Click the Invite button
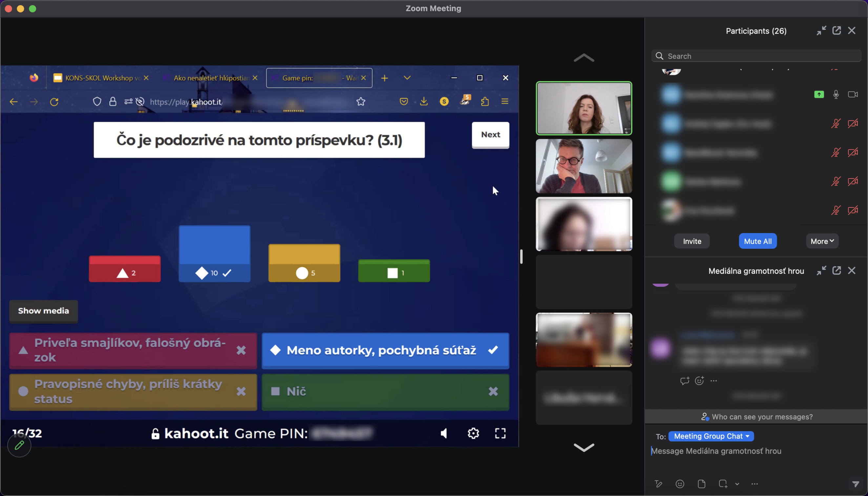Viewport: 868px width, 496px height. click(x=692, y=241)
